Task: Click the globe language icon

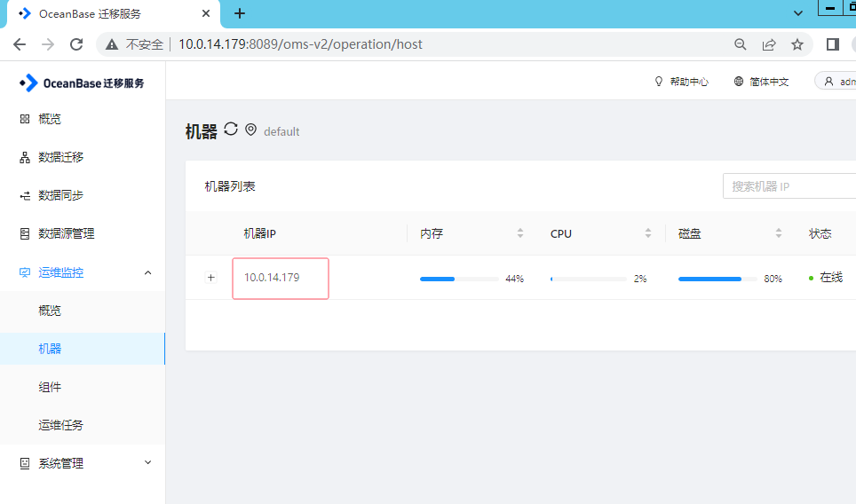Action: [739, 82]
